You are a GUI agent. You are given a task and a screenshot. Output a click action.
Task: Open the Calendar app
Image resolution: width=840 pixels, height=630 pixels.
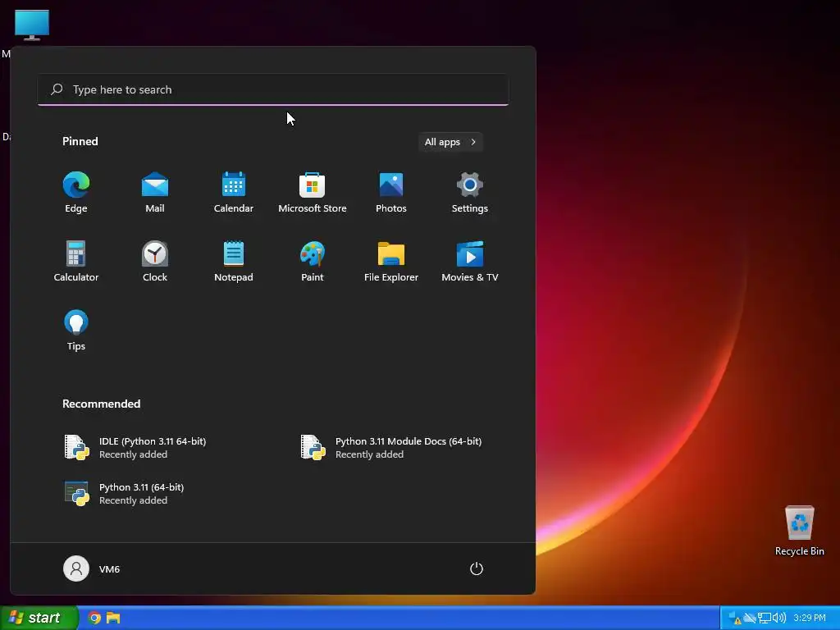[x=234, y=192]
